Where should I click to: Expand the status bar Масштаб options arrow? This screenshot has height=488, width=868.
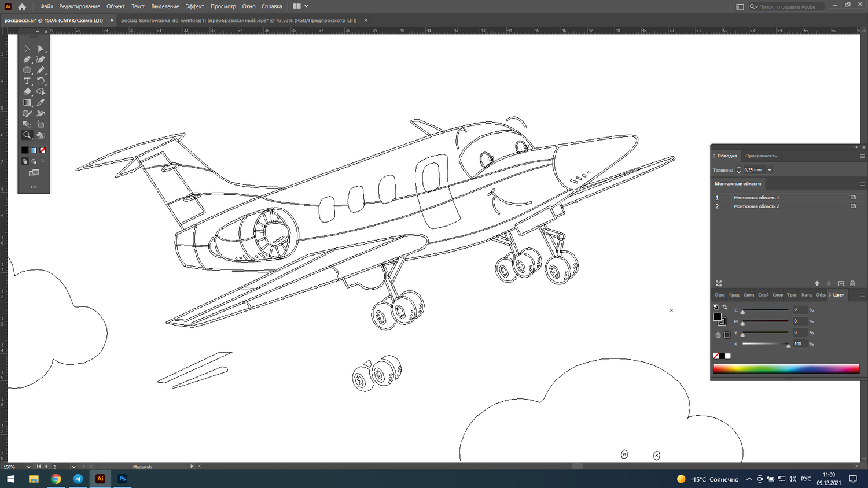pyautogui.click(x=192, y=467)
